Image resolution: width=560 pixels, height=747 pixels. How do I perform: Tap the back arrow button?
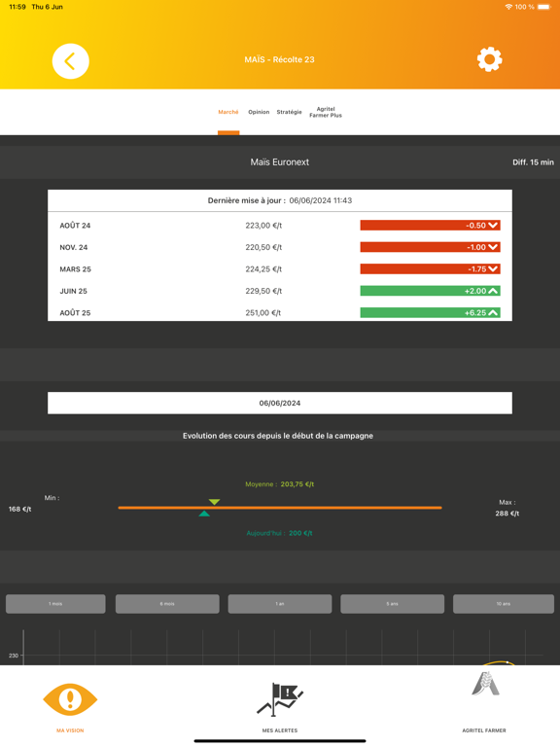[70, 61]
